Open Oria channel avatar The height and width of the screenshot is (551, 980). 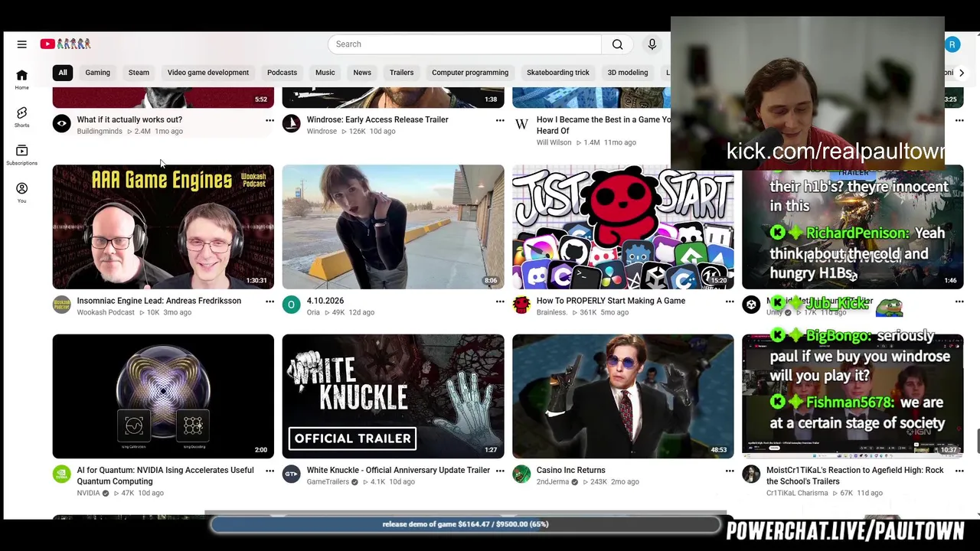(292, 305)
